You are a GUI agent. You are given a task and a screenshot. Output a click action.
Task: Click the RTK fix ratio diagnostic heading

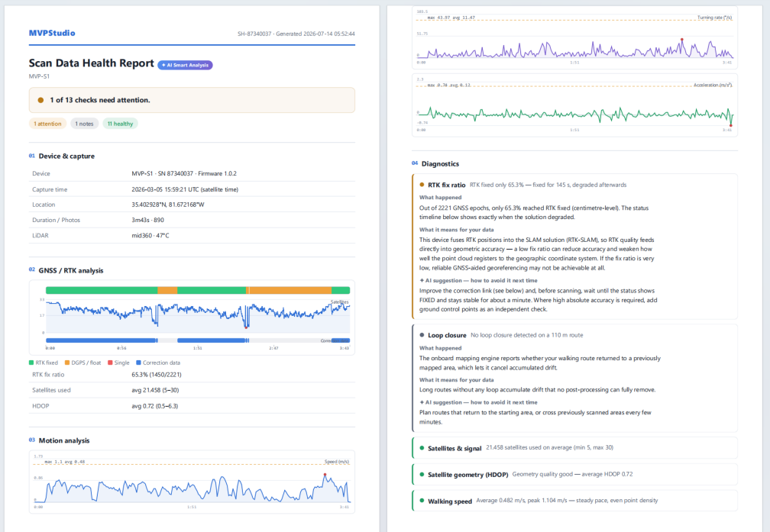click(446, 185)
